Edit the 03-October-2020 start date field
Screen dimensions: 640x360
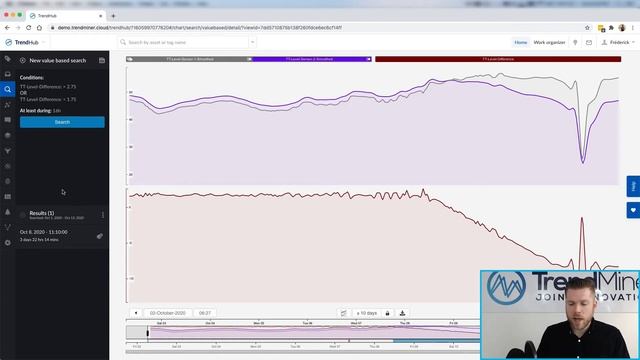(x=167, y=313)
